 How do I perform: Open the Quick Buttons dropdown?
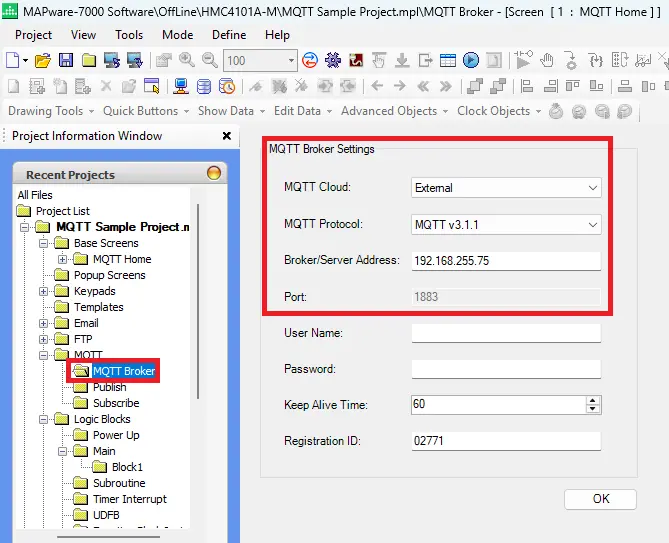point(146,111)
